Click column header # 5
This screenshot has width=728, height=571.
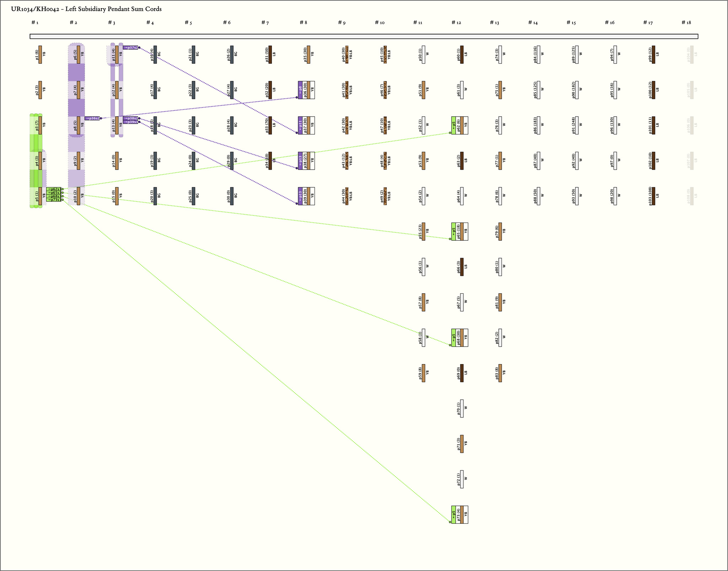pyautogui.click(x=188, y=22)
